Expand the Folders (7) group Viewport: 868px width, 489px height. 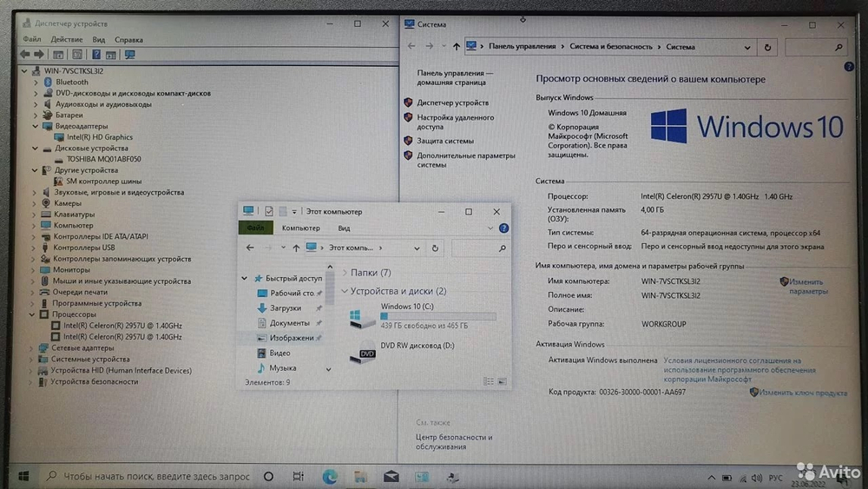coord(345,273)
